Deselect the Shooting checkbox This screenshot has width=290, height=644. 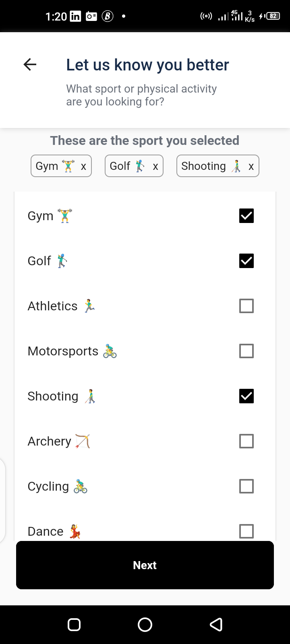(246, 396)
